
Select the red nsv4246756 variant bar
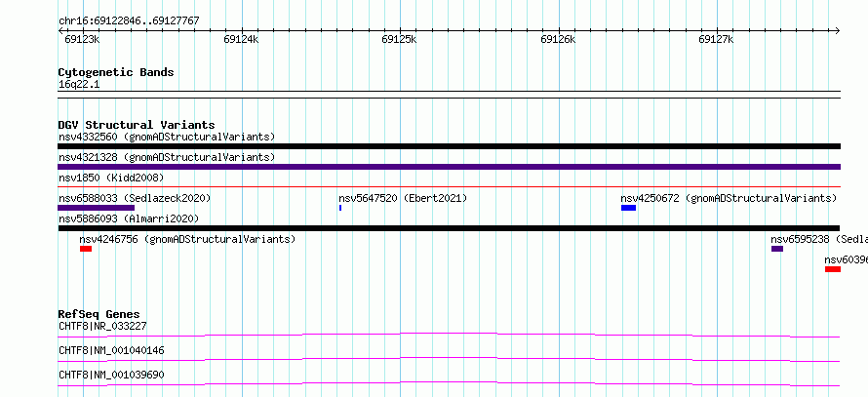point(85,249)
